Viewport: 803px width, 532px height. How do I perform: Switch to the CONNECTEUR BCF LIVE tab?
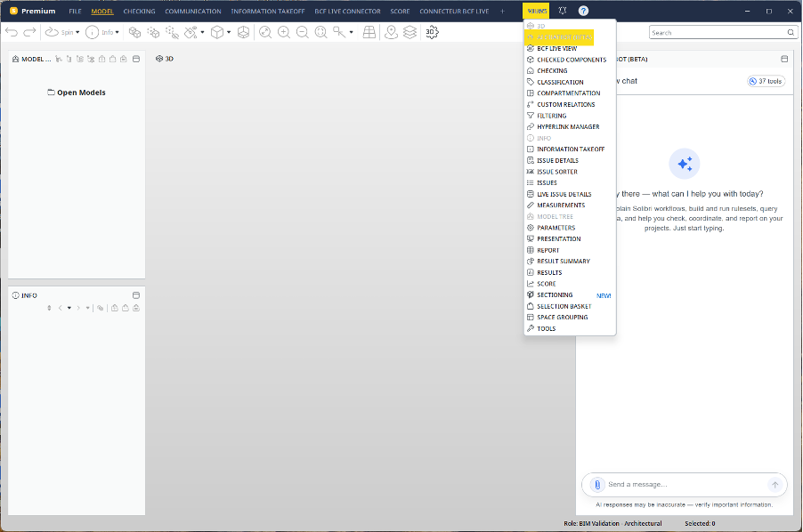(454, 12)
